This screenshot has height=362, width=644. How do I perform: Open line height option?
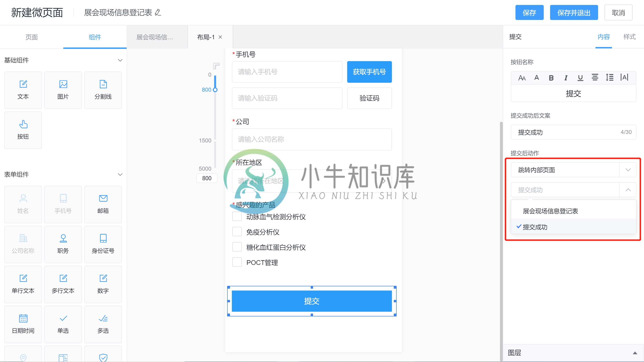609,77
